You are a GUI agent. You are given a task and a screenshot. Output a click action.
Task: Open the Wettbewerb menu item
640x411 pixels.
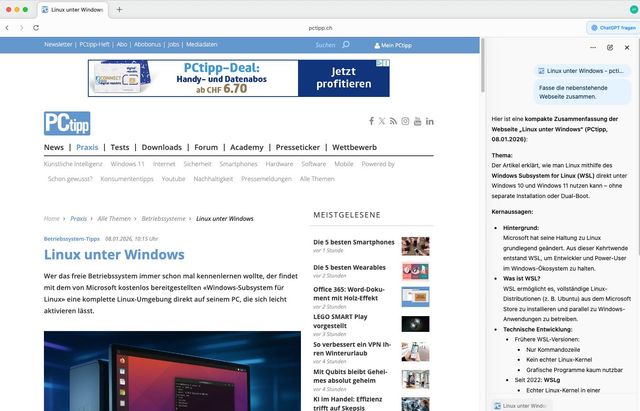pos(354,147)
